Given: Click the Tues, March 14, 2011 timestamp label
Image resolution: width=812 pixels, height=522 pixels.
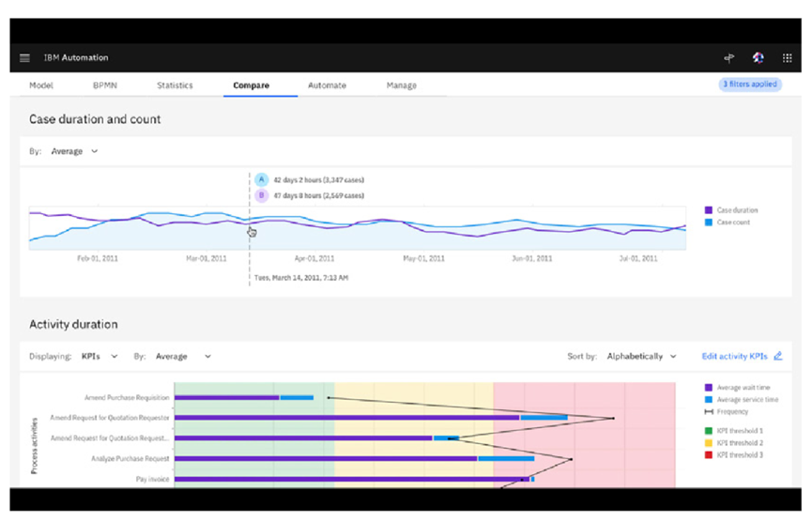Looking at the screenshot, I should [x=301, y=278].
